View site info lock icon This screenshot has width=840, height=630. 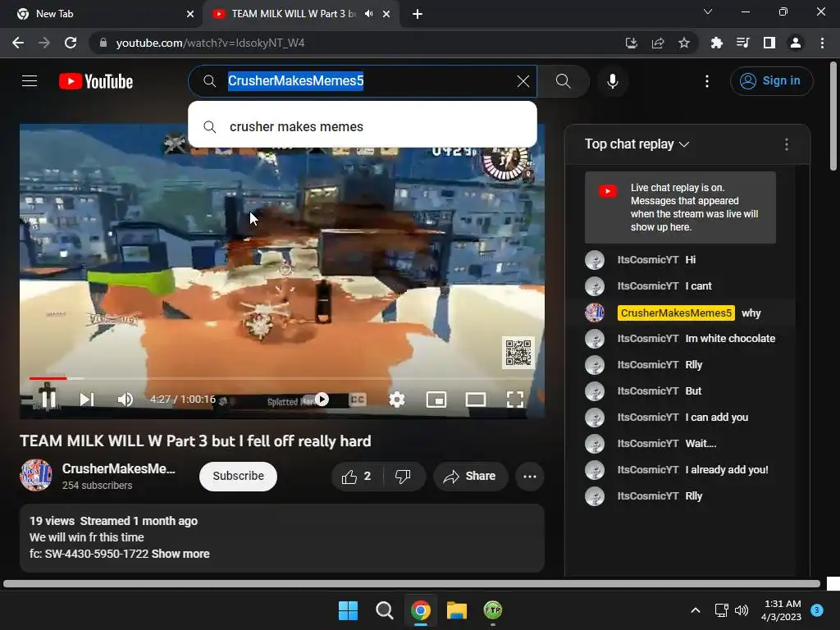[103, 43]
